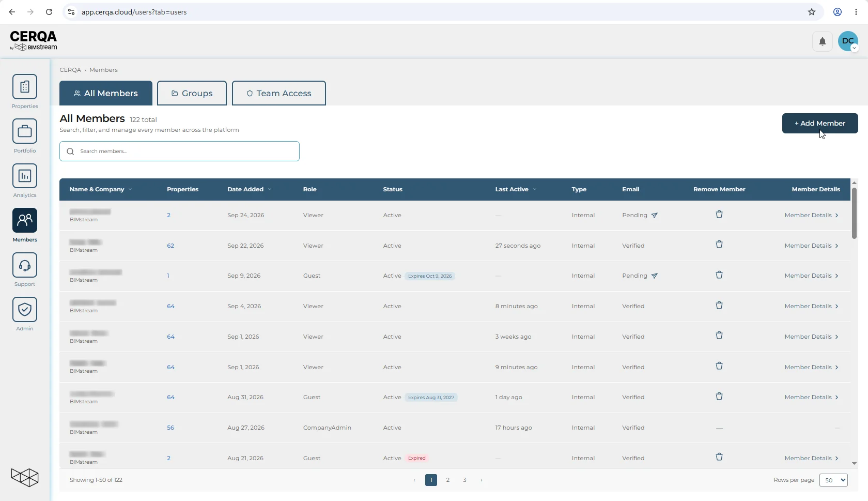Image resolution: width=868 pixels, height=501 pixels.
Task: View site information icon in address bar
Action: click(71, 12)
